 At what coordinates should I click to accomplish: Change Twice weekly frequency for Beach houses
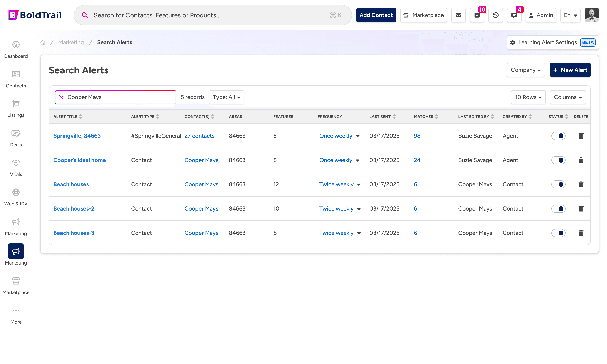(340, 184)
